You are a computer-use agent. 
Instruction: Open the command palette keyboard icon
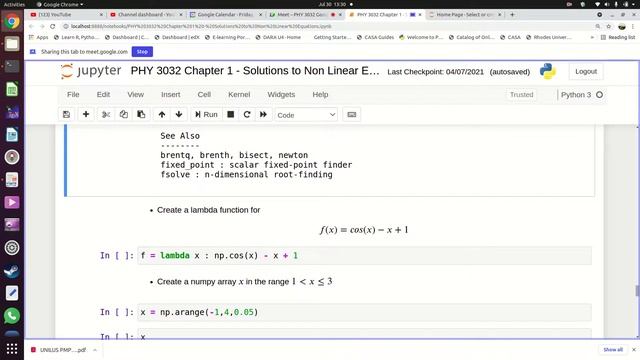click(x=351, y=115)
